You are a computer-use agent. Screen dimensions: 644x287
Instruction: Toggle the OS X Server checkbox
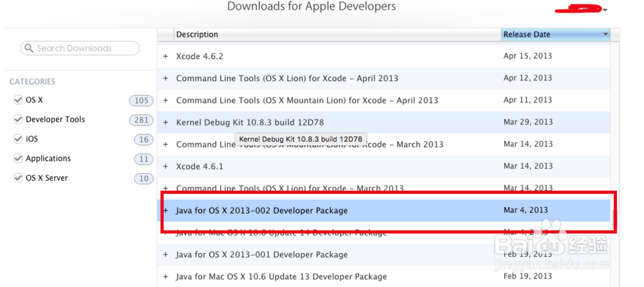pyautogui.click(x=18, y=178)
